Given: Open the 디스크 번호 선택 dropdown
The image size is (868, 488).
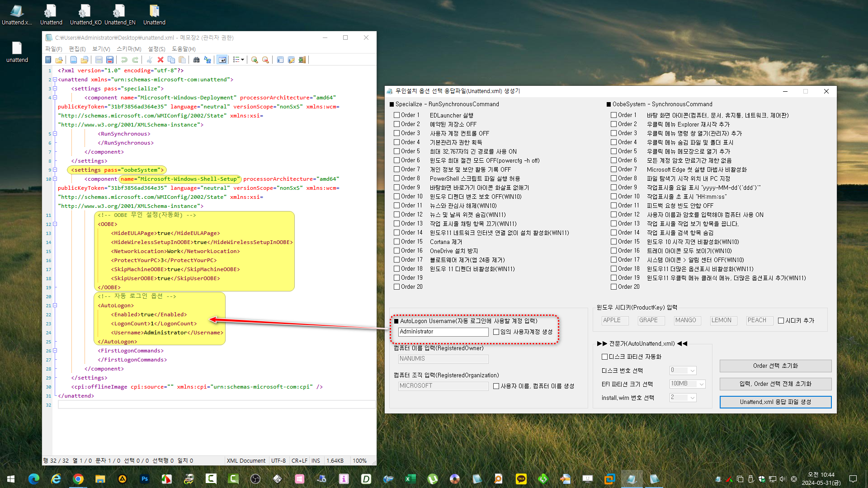Looking at the screenshot, I should point(683,371).
